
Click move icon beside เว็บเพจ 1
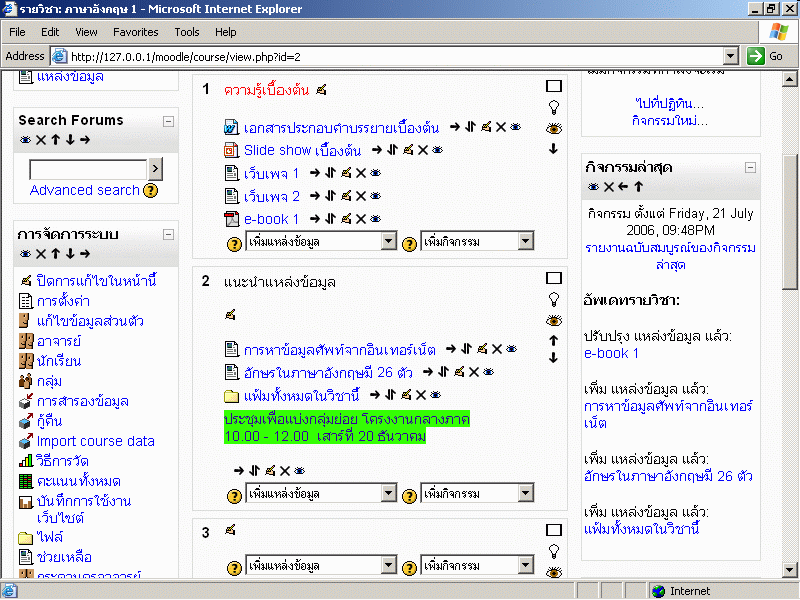click(x=330, y=173)
